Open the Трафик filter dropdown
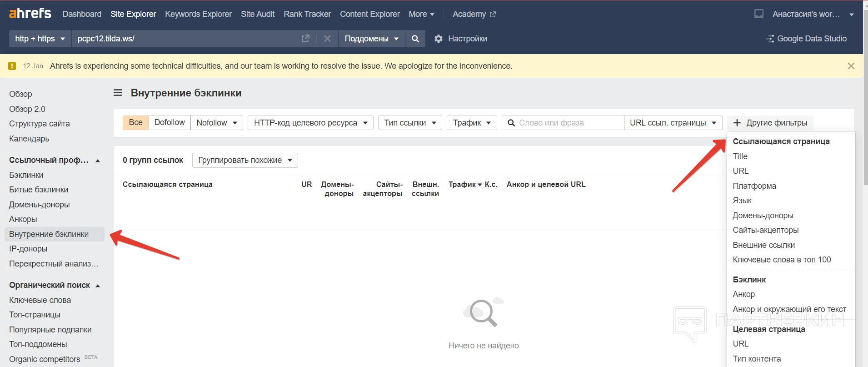Image resolution: width=868 pixels, height=367 pixels. pos(472,123)
